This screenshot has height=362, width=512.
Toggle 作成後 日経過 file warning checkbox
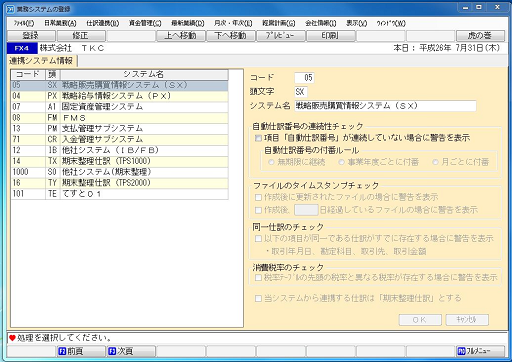[258, 210]
